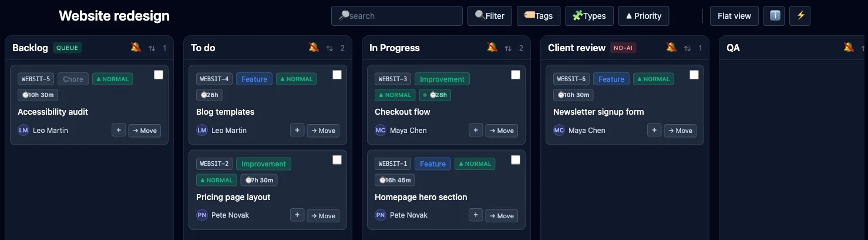This screenshot has width=868, height=240.
Task: Click the WEBSIT-6 ticket ID
Action: click(x=571, y=79)
